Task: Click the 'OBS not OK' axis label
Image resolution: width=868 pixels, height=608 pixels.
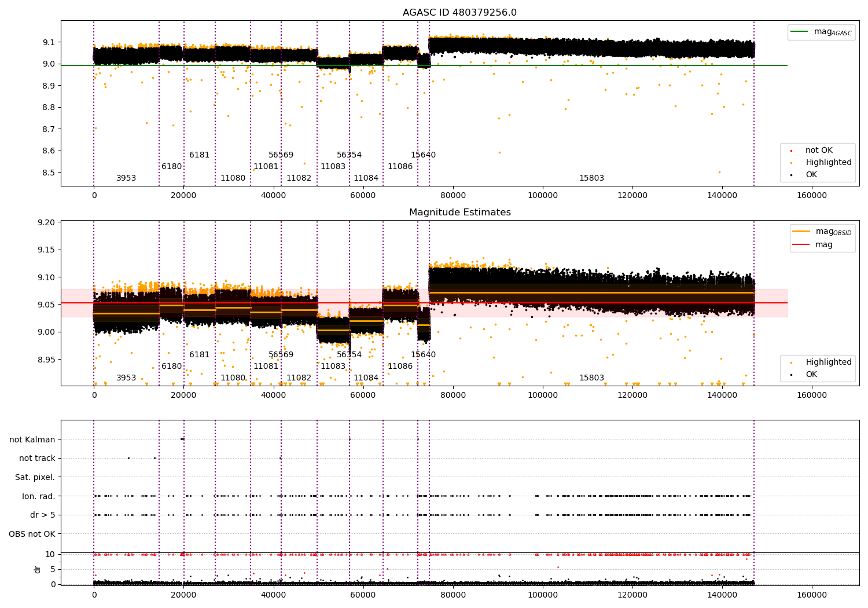Action: [32, 534]
